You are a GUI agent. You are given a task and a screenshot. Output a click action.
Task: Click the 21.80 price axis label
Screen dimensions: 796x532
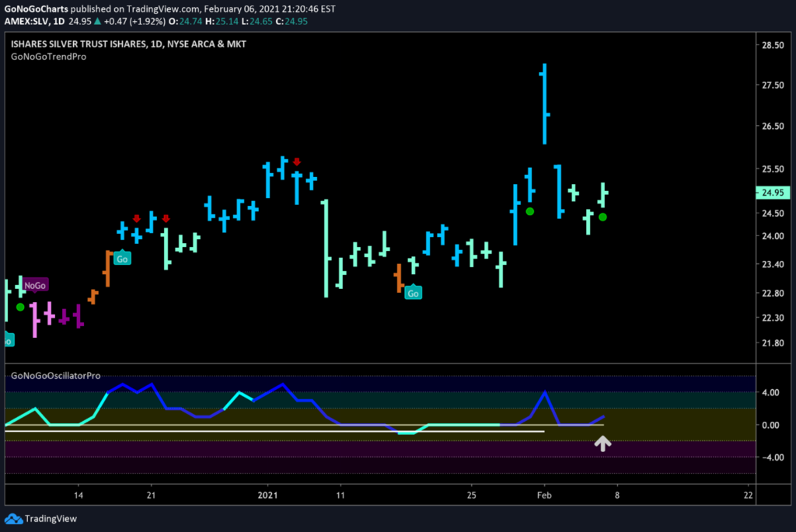[x=773, y=343]
